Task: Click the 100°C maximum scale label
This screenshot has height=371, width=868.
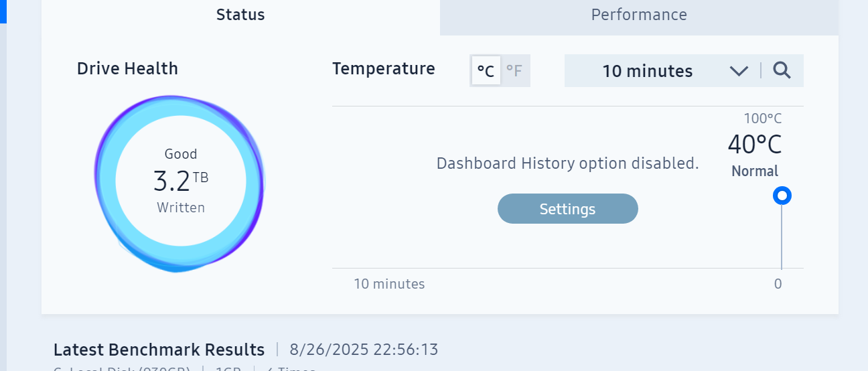Action: point(763,119)
